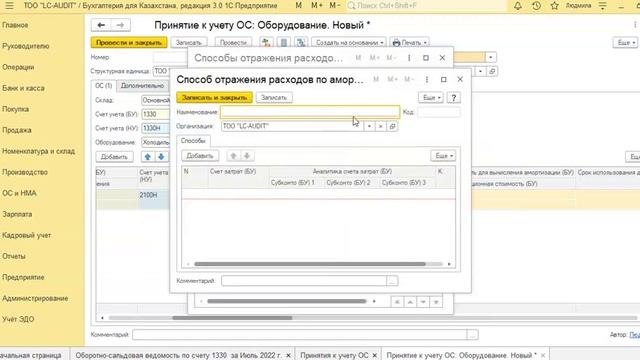Open the three-dot menu of the front dialog
The height and width of the screenshot is (360, 640).
point(427,80)
